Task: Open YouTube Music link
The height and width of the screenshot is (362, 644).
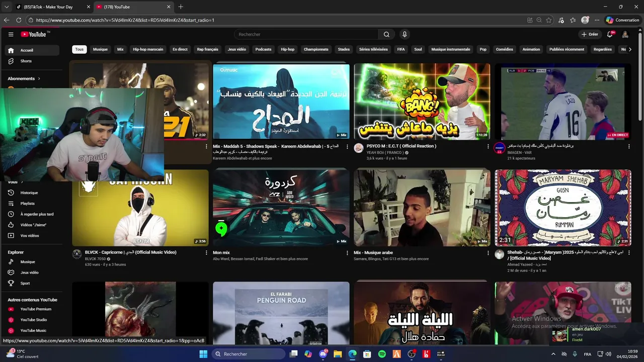Action: [x=32, y=330]
